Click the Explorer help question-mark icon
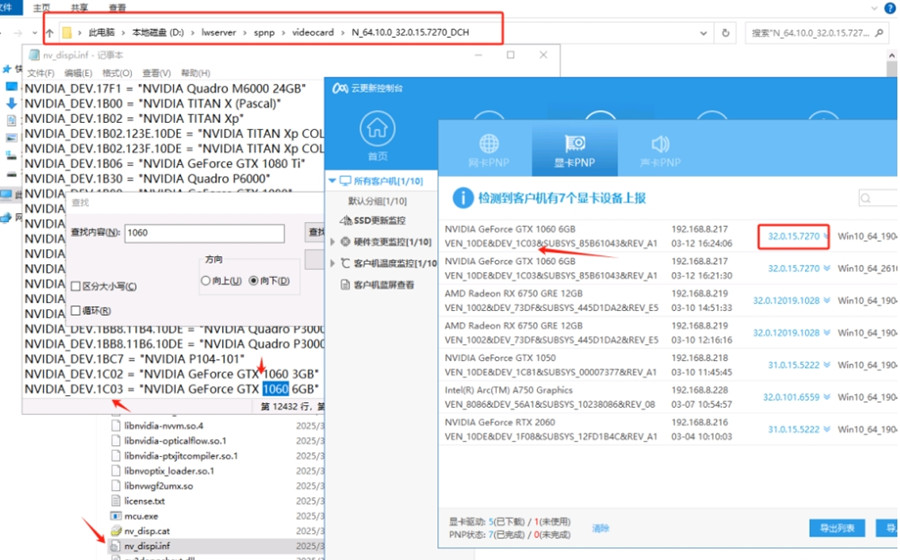This screenshot has height=560, width=900. click(890, 8)
